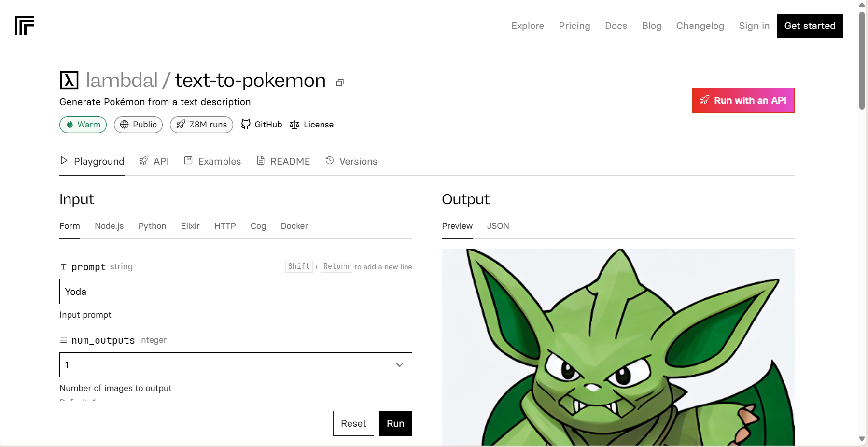Click the num_outputs field label
868x447 pixels.
click(103, 340)
